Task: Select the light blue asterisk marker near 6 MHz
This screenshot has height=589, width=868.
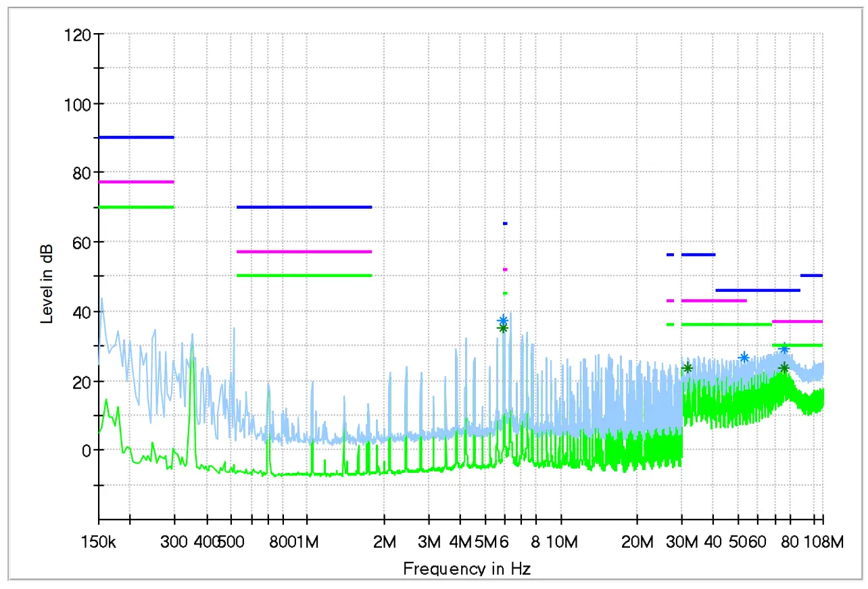Action: (x=503, y=320)
